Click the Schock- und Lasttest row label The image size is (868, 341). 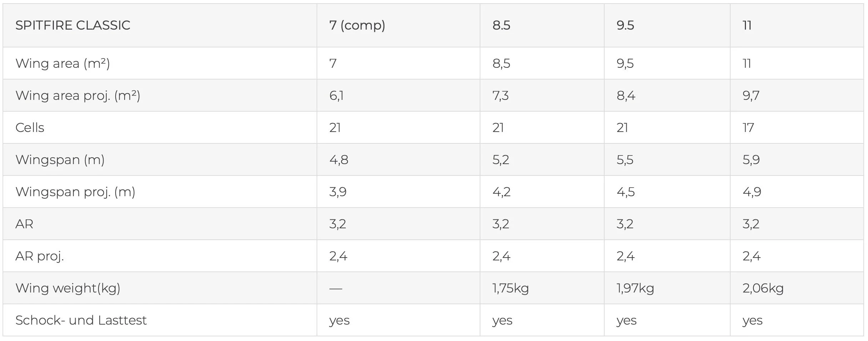81,320
